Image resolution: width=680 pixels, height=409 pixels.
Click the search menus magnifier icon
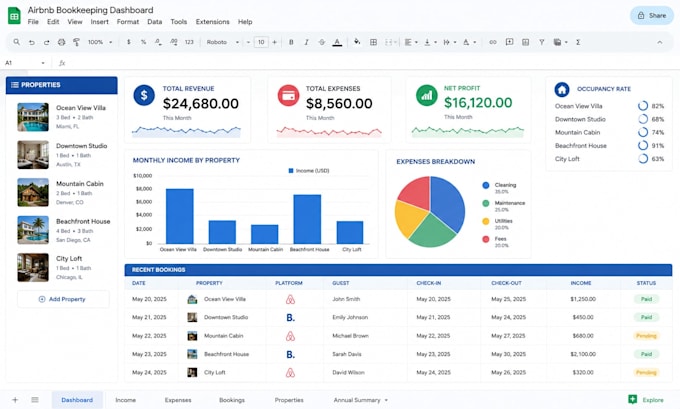(16, 42)
